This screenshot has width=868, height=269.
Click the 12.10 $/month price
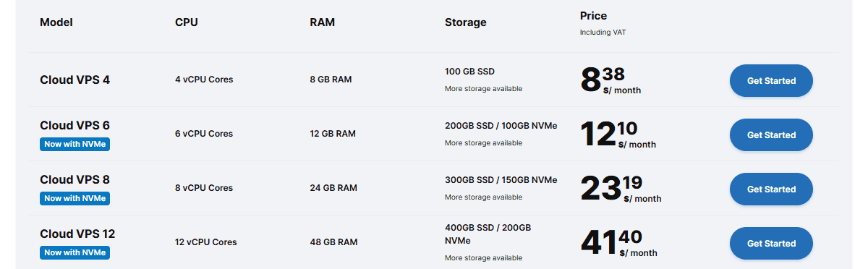pyautogui.click(x=618, y=134)
